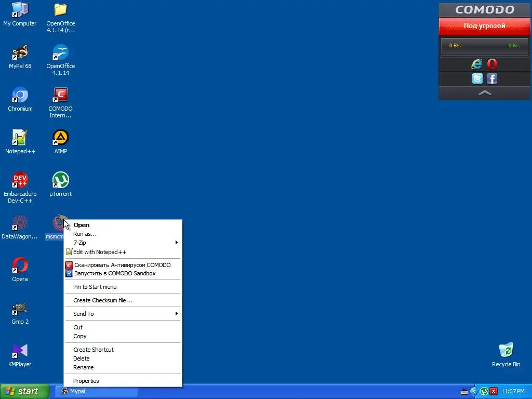Image resolution: width=532 pixels, height=399 pixels.
Task: Select the Notepad++ desktop icon
Action: pos(20,142)
